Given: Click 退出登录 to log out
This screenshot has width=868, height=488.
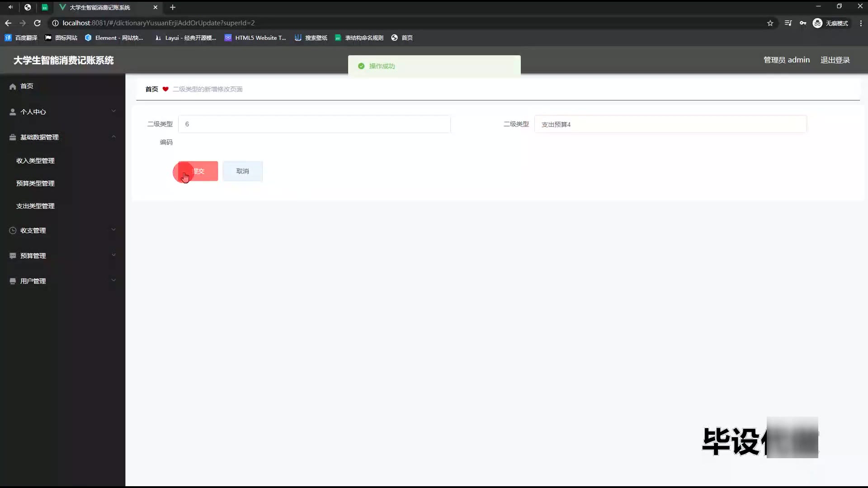Looking at the screenshot, I should [835, 60].
